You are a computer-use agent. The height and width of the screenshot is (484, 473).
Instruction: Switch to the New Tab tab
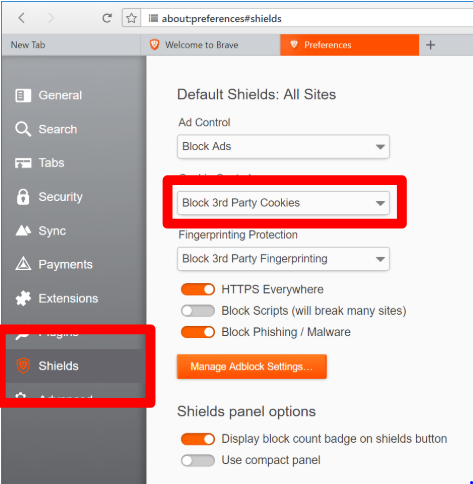click(x=71, y=45)
